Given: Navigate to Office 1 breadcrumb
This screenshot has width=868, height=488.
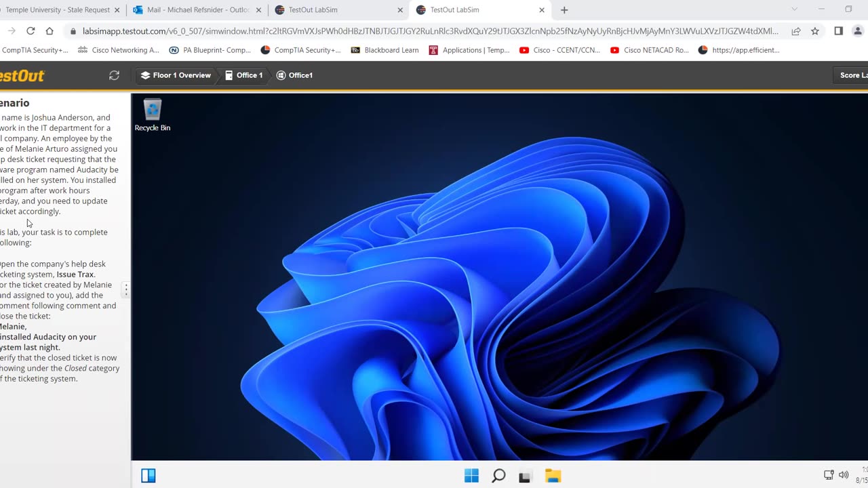Looking at the screenshot, I should [x=243, y=75].
